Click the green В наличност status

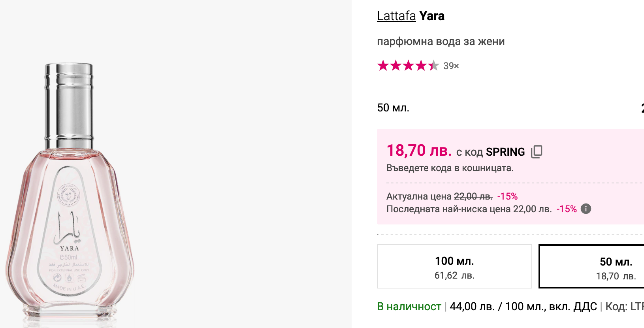point(409,307)
